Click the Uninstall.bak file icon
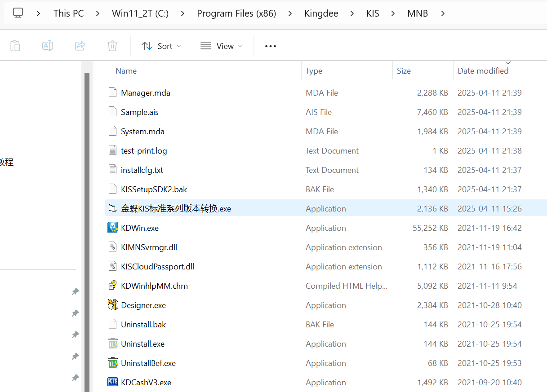 point(113,324)
